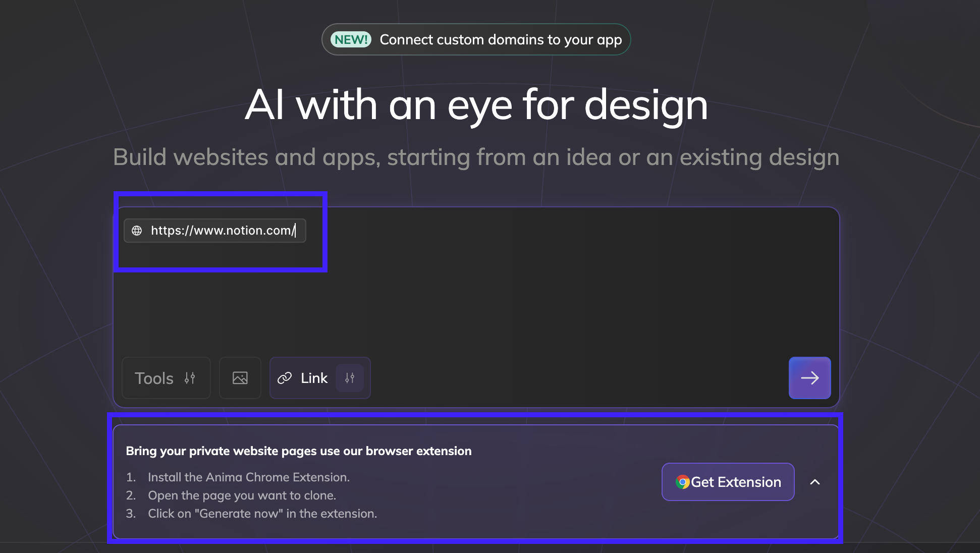This screenshot has height=553, width=980.
Task: Select the Link mode label
Action: pyautogui.click(x=314, y=378)
